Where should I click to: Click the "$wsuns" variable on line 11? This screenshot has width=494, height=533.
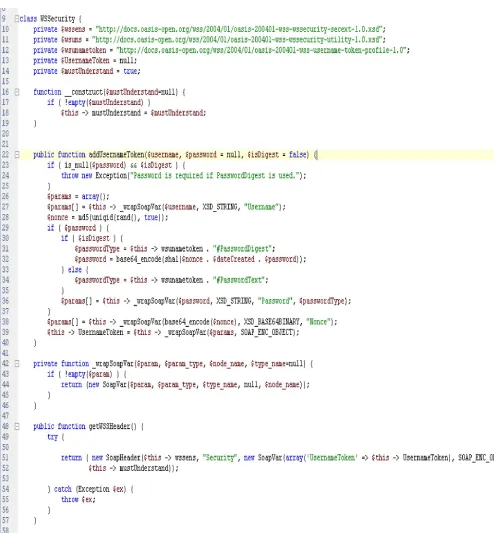[71, 40]
